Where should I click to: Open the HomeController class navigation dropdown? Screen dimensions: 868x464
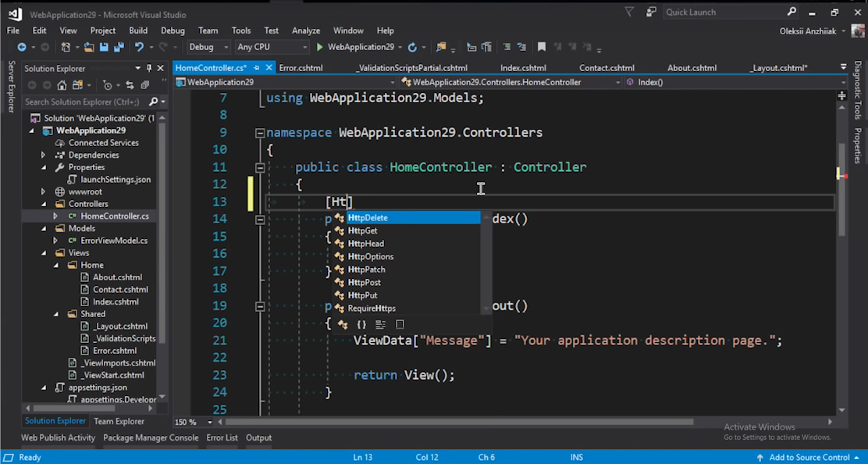tap(510, 82)
